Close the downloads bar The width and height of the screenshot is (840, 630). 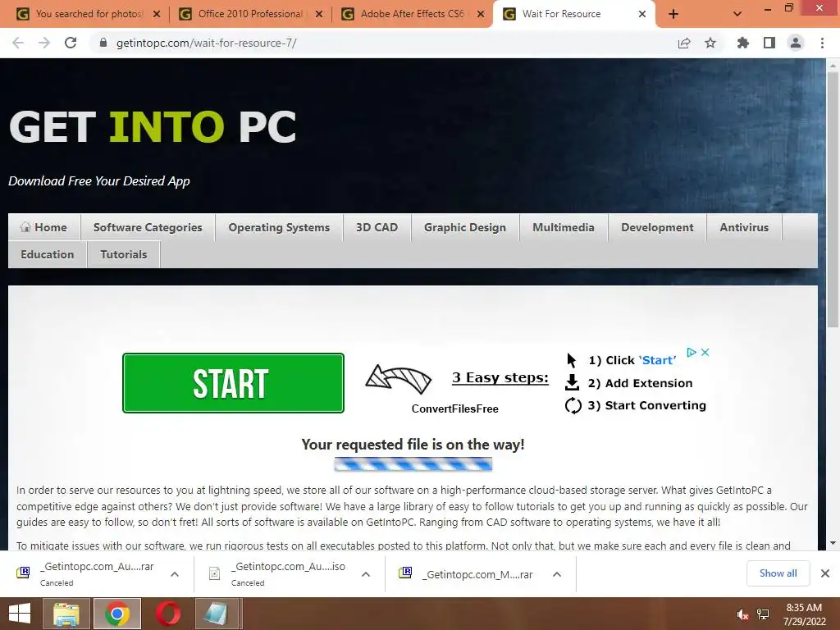tap(825, 573)
